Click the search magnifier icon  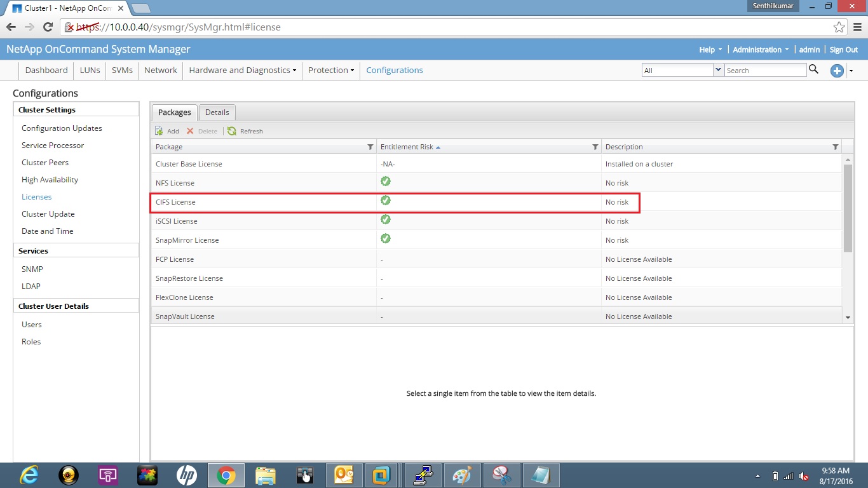[x=814, y=70]
